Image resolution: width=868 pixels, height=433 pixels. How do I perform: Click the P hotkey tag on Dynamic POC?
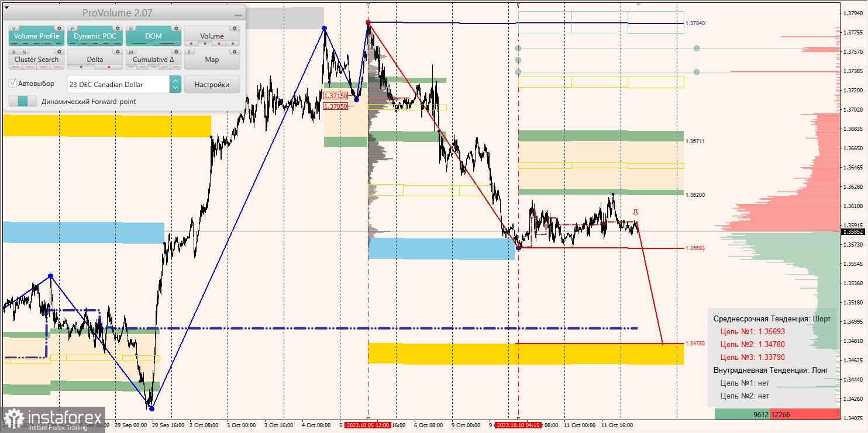pyautogui.click(x=73, y=28)
